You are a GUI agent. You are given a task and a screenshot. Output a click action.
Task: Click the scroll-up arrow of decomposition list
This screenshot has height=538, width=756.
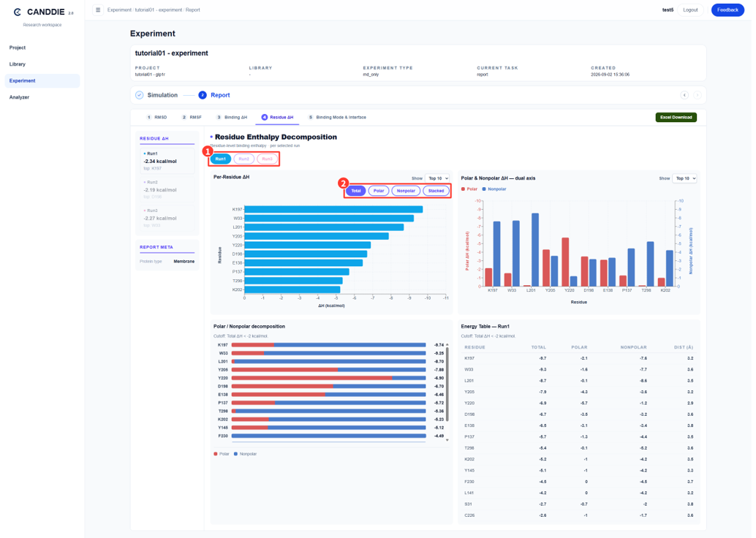click(x=447, y=344)
